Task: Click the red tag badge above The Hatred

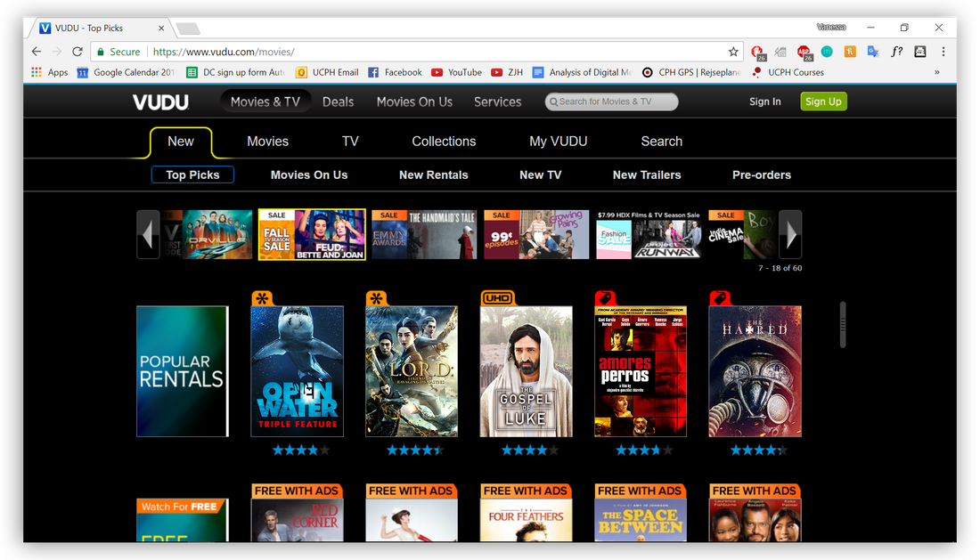Action: point(720,297)
